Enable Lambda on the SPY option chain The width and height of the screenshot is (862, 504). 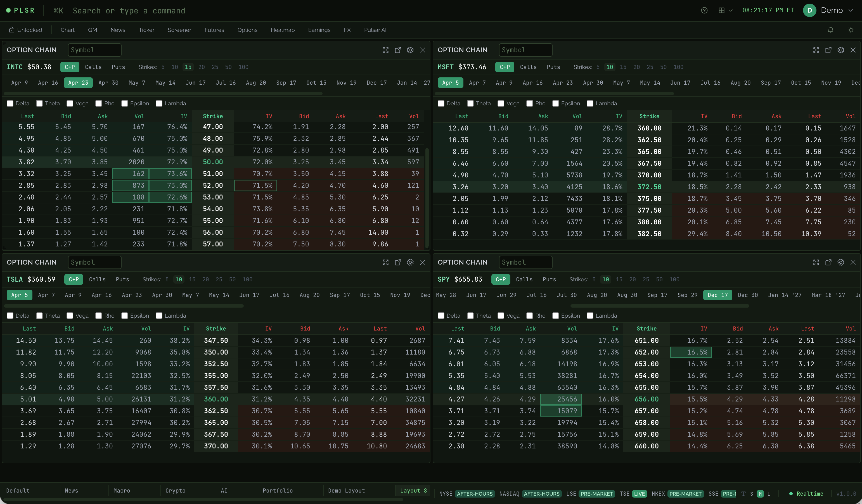click(590, 316)
